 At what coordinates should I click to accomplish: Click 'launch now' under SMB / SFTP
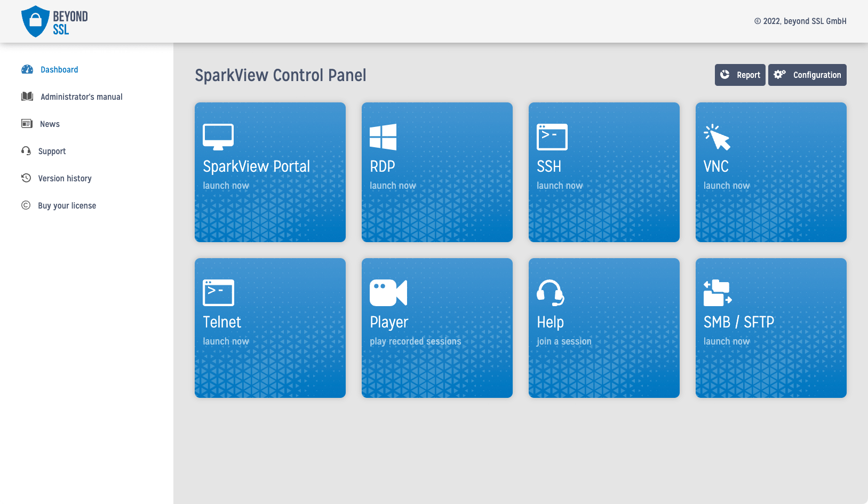(727, 341)
